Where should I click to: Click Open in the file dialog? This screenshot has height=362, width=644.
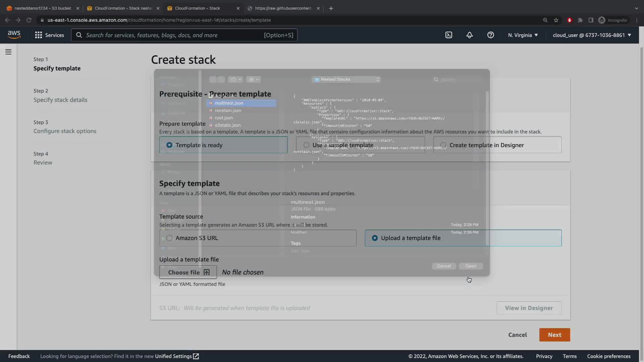(x=471, y=266)
